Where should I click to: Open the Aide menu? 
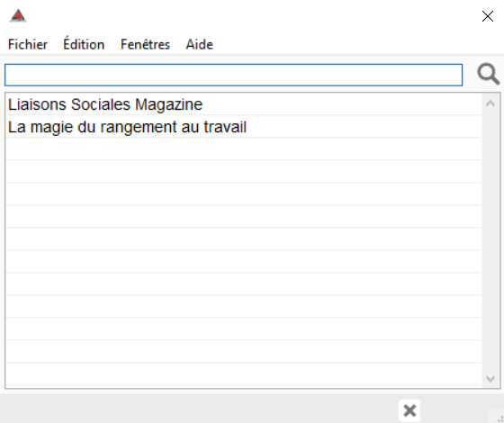[199, 44]
